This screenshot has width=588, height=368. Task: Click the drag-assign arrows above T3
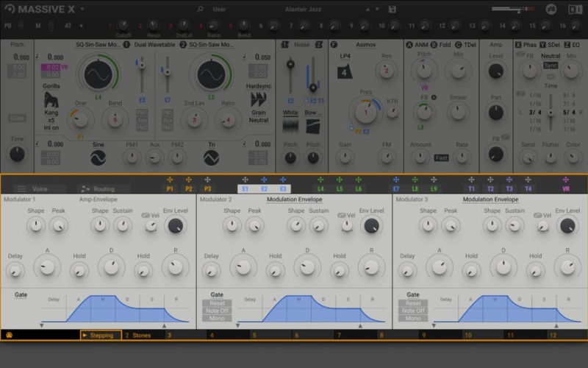tap(509, 180)
